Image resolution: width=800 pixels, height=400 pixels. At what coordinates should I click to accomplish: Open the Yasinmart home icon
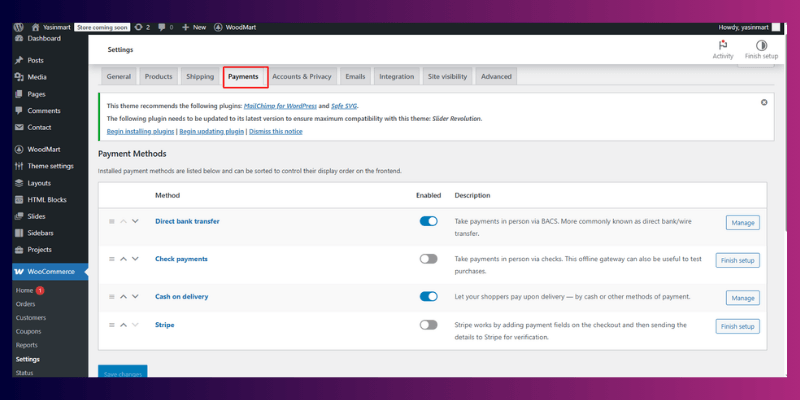(35, 27)
